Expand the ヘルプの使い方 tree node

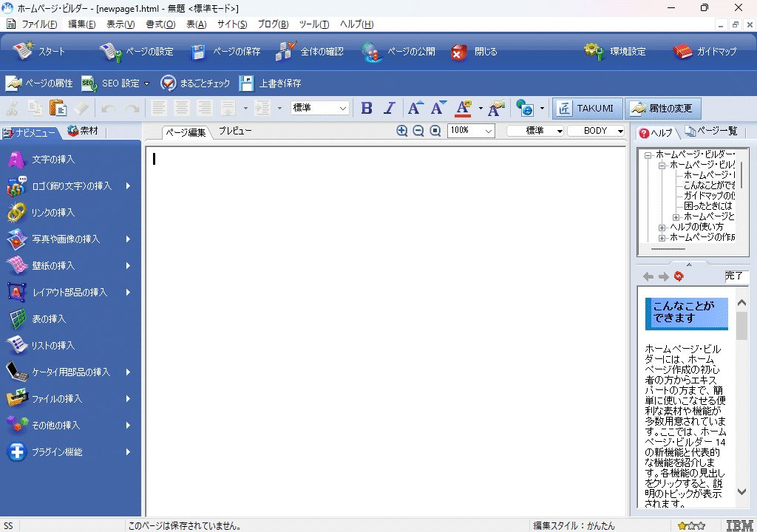tap(662, 227)
